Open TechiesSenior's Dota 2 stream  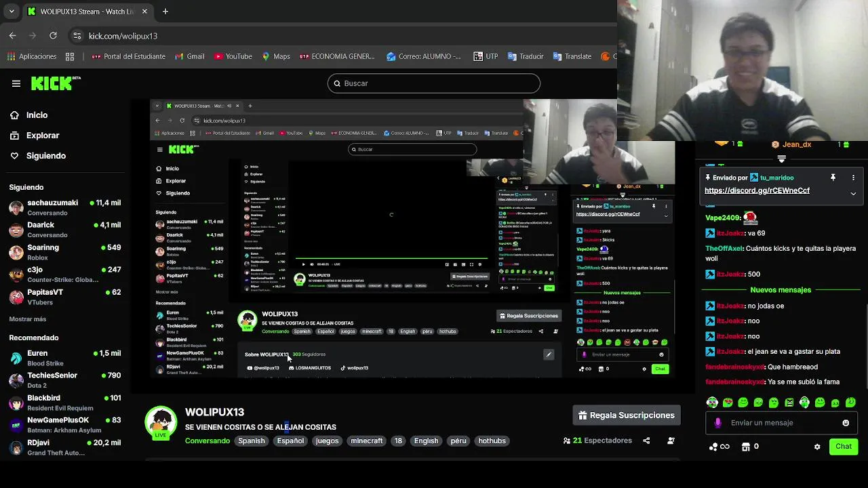coord(64,380)
